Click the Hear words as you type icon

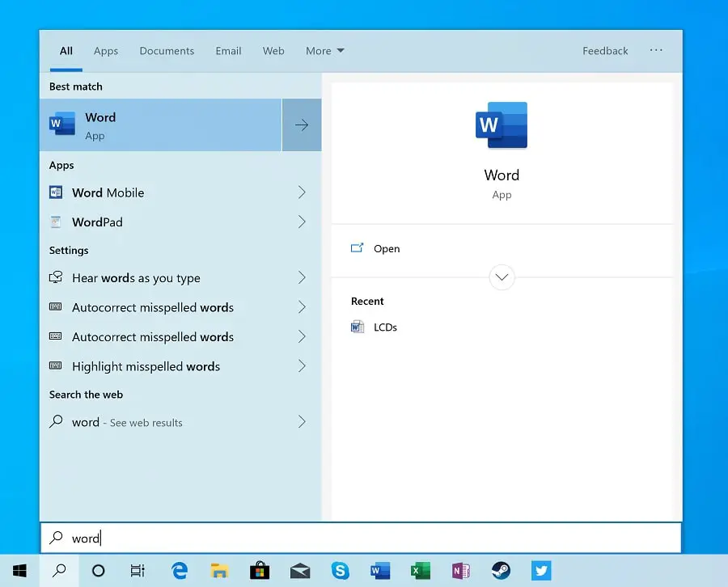(x=56, y=277)
